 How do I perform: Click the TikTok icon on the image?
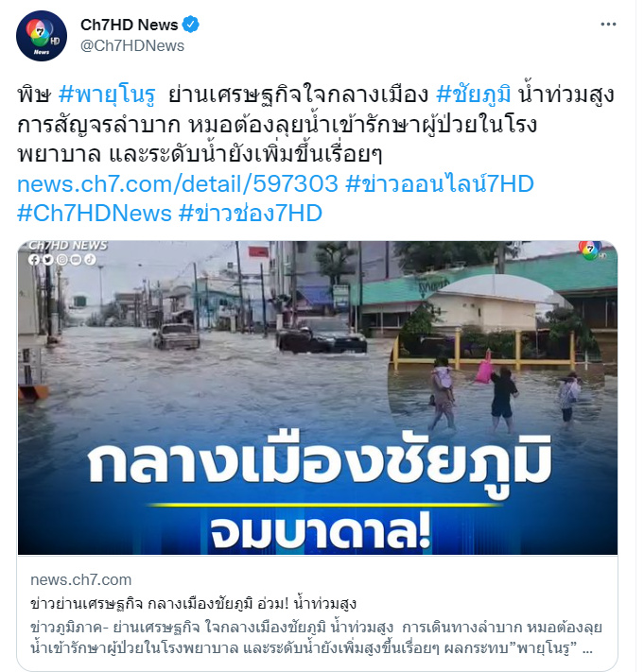[x=90, y=260]
